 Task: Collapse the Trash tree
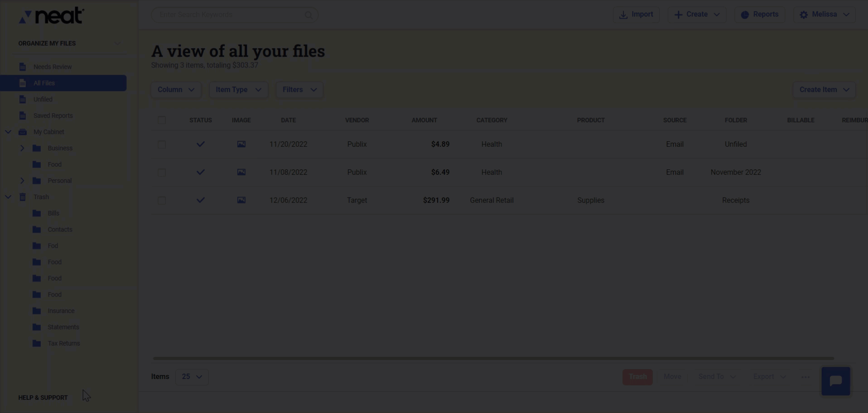point(8,197)
